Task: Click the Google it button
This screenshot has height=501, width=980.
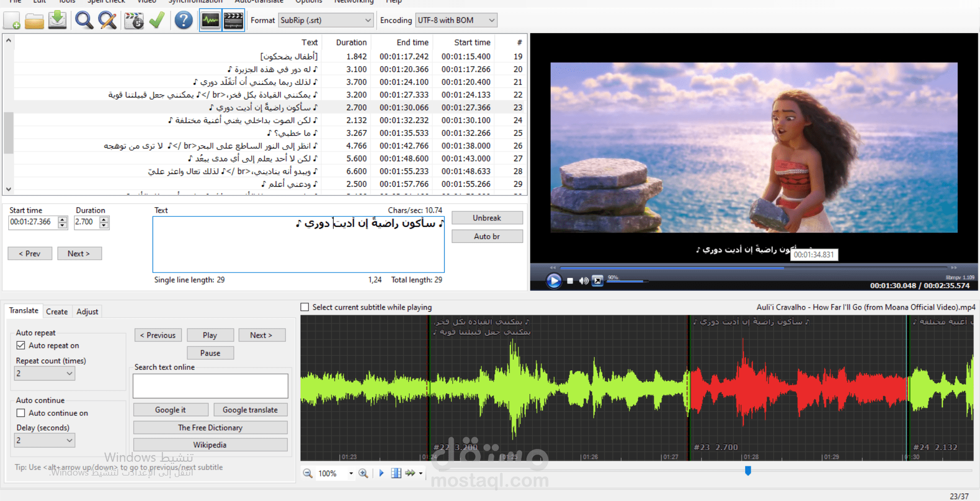Action: [x=171, y=410]
